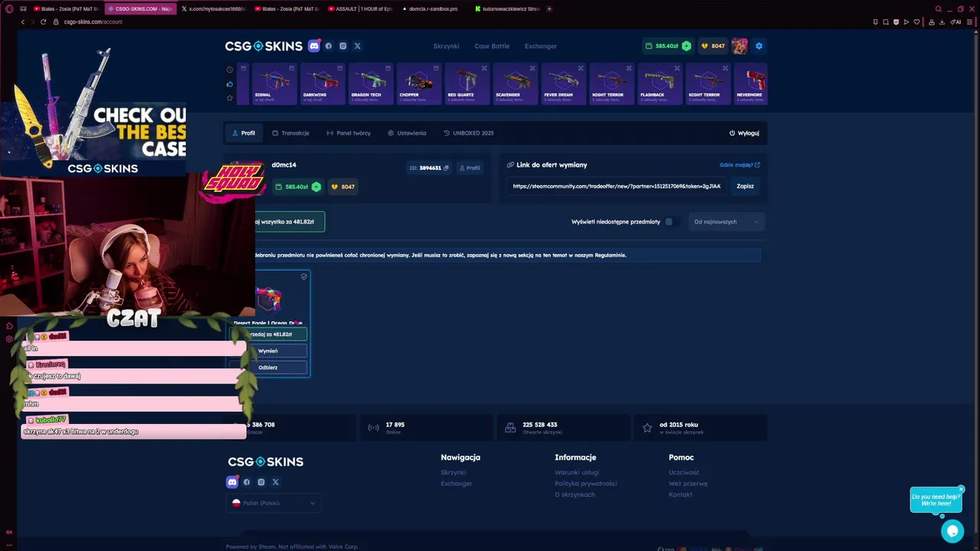Select the Desert Eagle item image
Image resolution: width=980 pixels, height=551 pixels.
(269, 299)
